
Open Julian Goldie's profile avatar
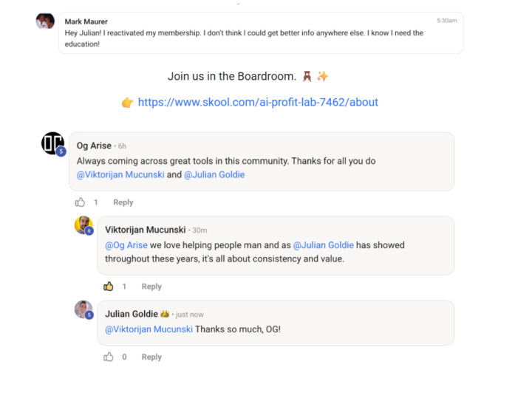tap(83, 309)
